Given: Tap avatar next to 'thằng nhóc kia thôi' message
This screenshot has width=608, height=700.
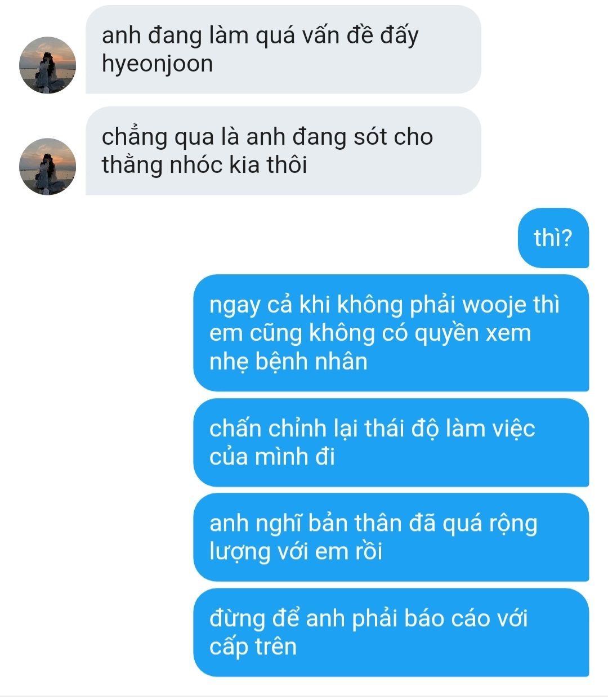Looking at the screenshot, I should (47, 167).
